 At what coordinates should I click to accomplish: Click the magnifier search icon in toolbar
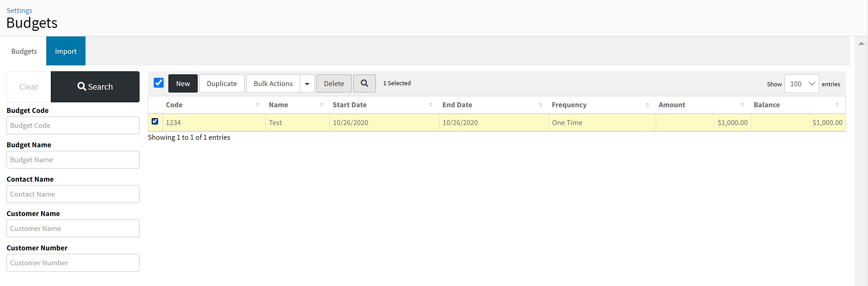[364, 83]
